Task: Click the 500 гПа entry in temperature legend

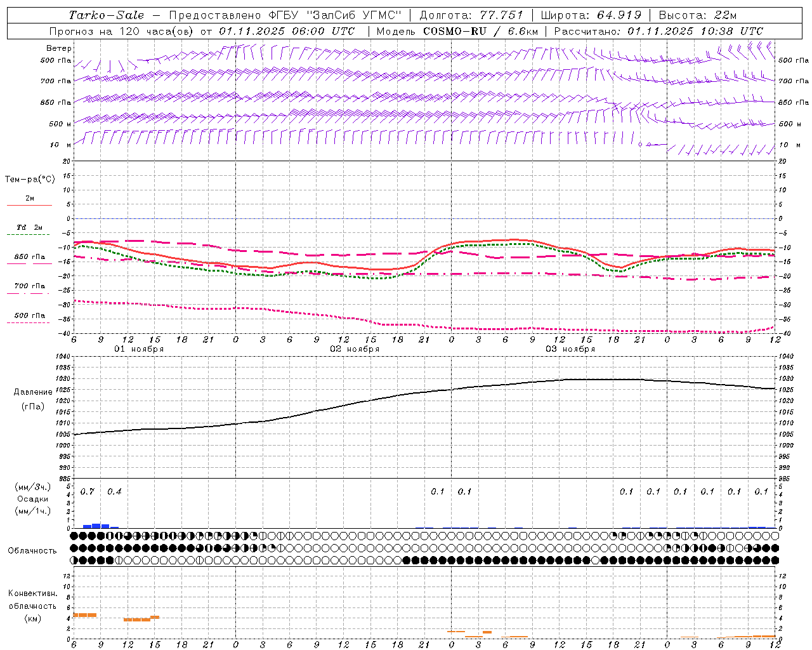Action: (x=30, y=315)
